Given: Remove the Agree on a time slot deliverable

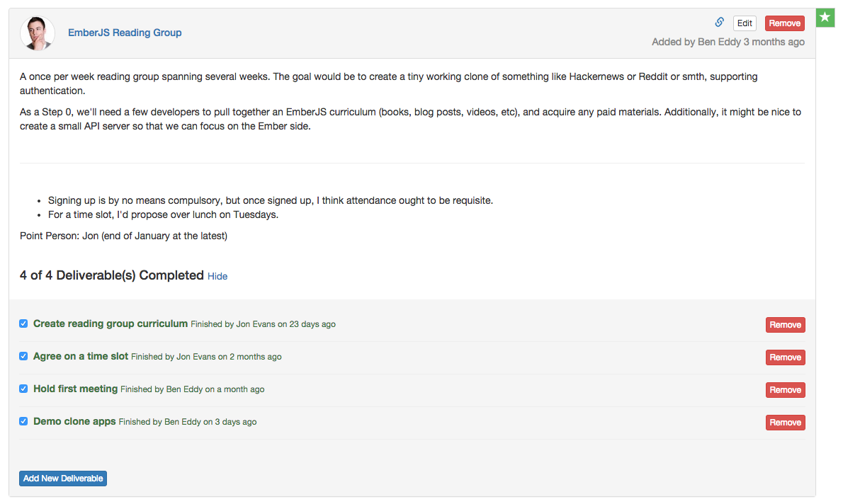Looking at the screenshot, I should (x=785, y=357).
